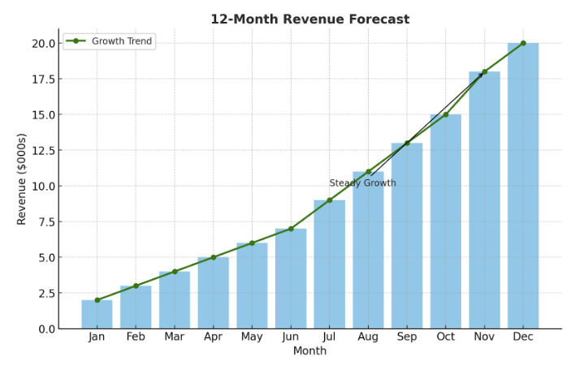Screen dimensions: 588x365
Task: Select the June revenue bar
Action: pyautogui.click(x=291, y=279)
